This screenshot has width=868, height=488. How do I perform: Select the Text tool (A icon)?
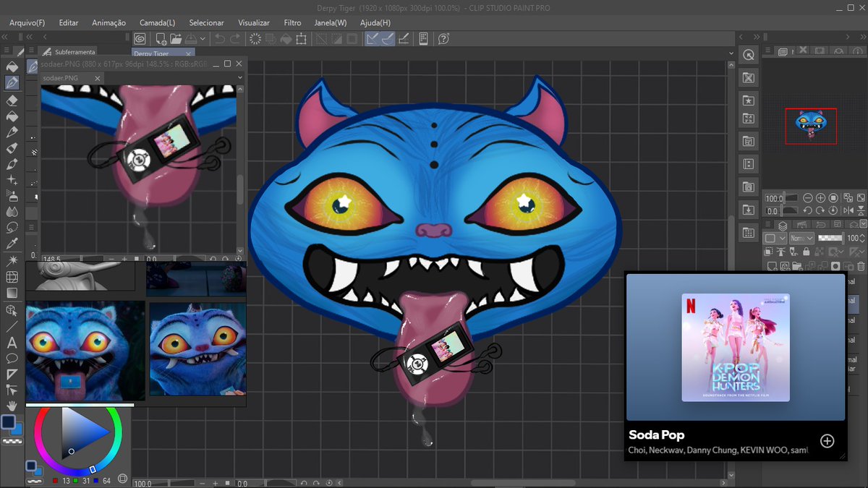click(12, 343)
